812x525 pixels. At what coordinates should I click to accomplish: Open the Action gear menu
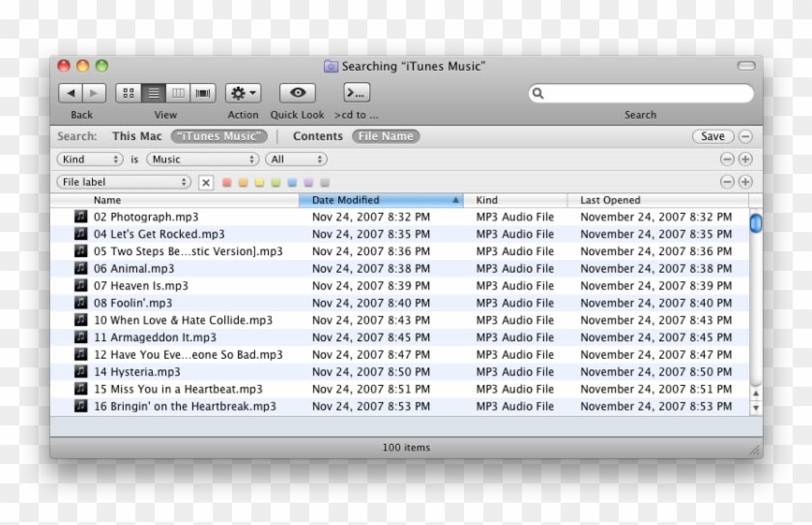click(243, 93)
